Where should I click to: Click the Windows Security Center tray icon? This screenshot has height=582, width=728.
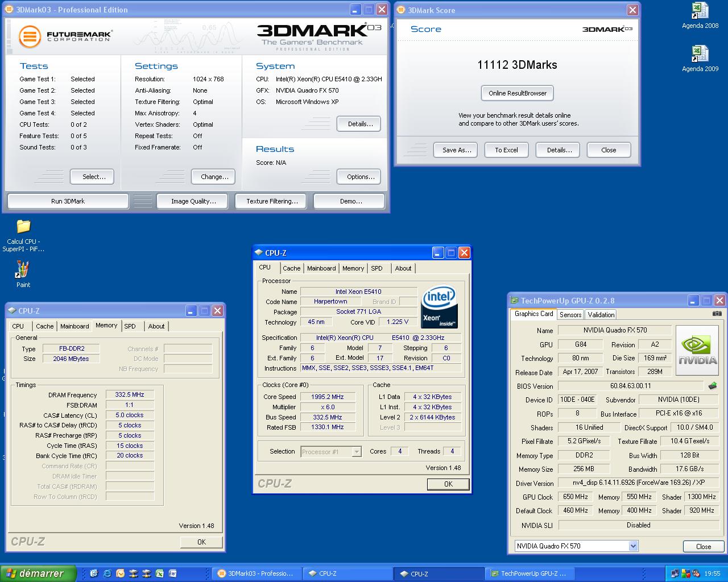tap(685, 573)
